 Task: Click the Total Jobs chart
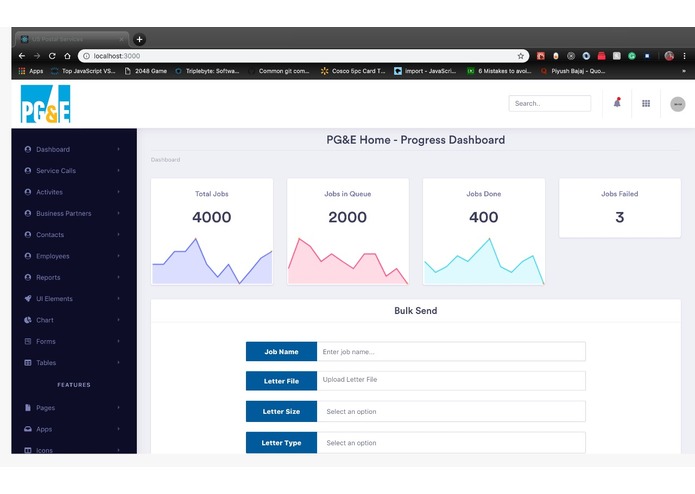(x=212, y=261)
